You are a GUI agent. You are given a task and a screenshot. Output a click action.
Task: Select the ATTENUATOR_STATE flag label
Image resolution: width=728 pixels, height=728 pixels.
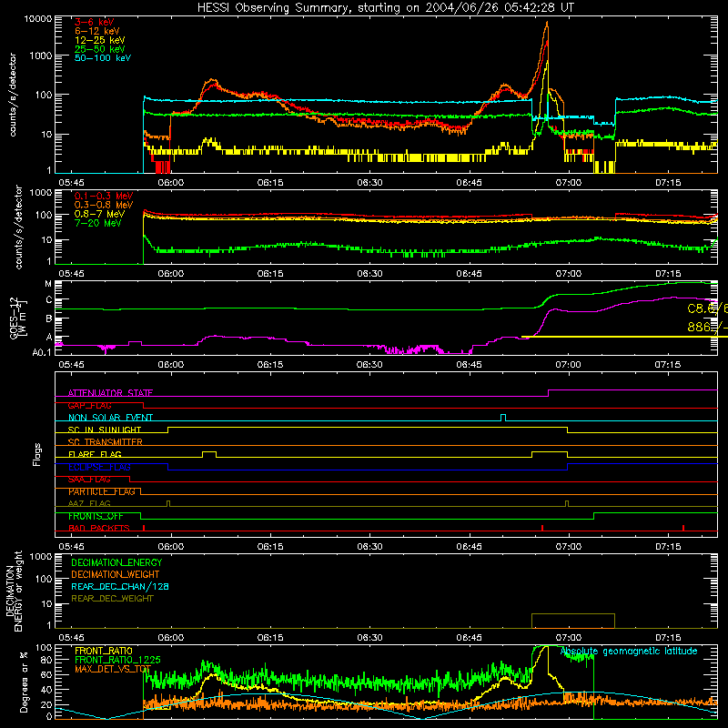[110, 393]
